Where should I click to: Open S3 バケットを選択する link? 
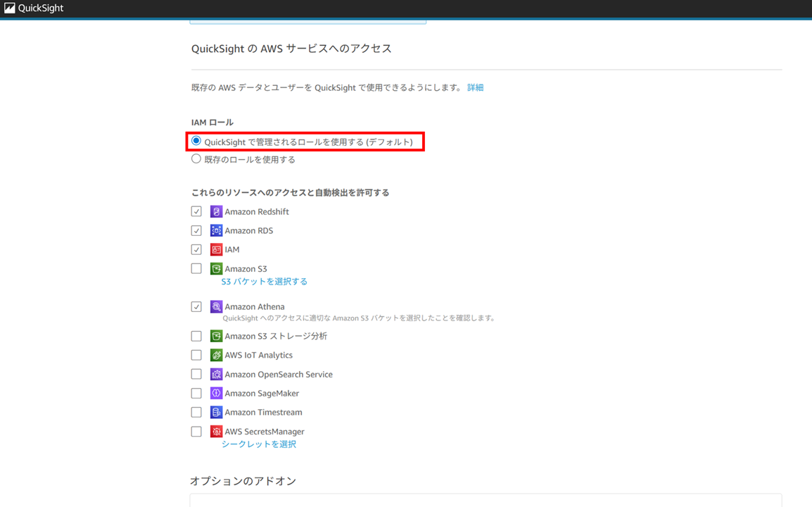[x=264, y=282]
